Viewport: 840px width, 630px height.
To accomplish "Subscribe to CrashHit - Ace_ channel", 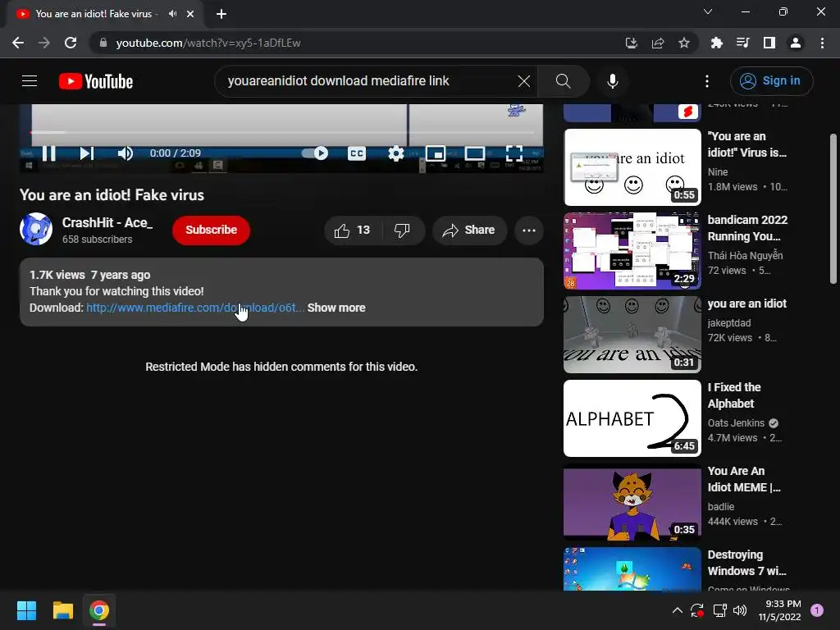I will click(211, 230).
